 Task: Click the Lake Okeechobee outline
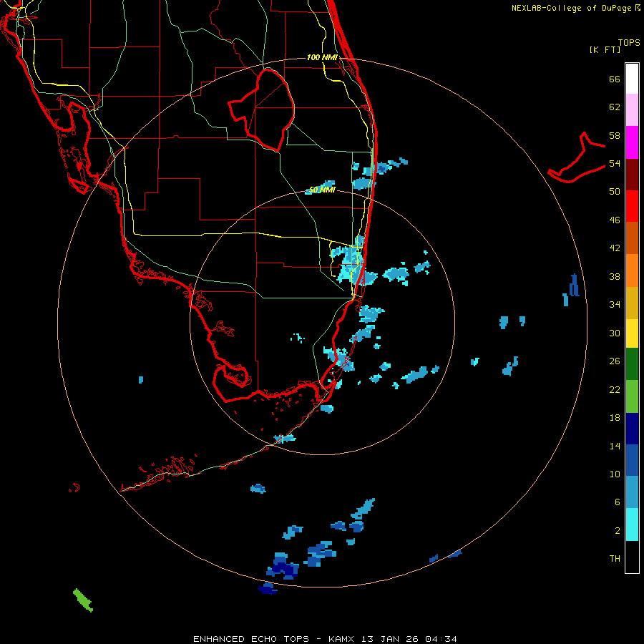(261, 109)
